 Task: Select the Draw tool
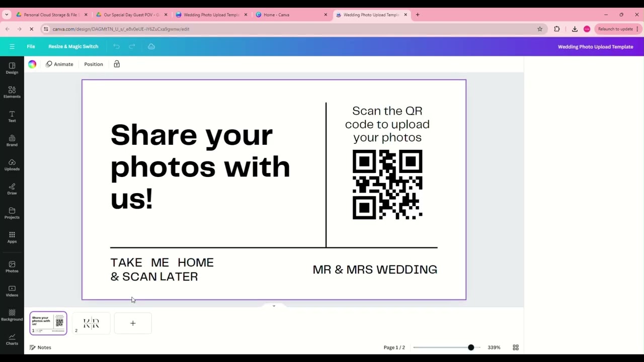point(12,189)
